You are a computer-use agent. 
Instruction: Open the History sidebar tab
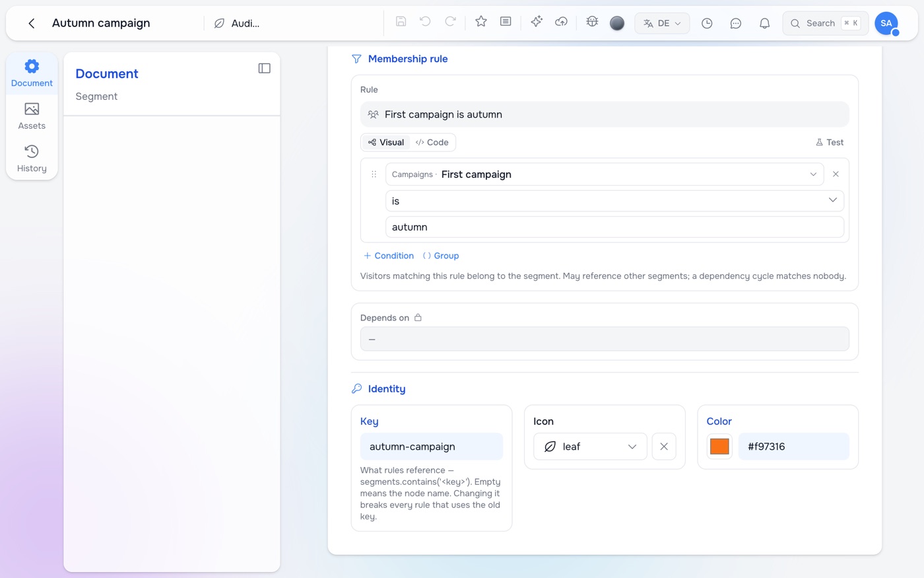click(32, 159)
